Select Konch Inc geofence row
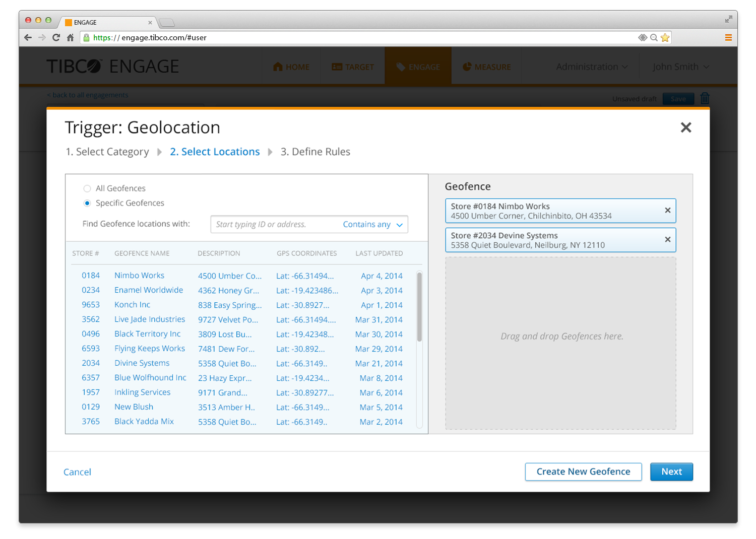The height and width of the screenshot is (539, 756). pyautogui.click(x=242, y=305)
